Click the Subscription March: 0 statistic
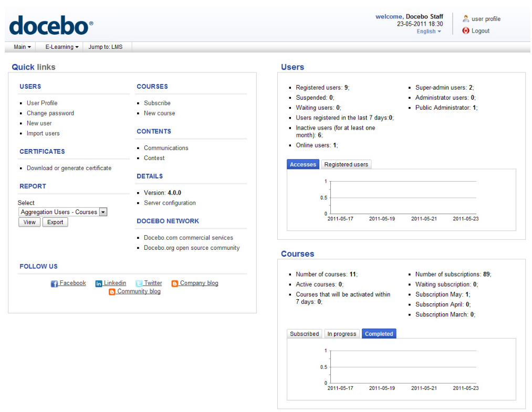Screen dimensions: 532x412 (x=445, y=315)
